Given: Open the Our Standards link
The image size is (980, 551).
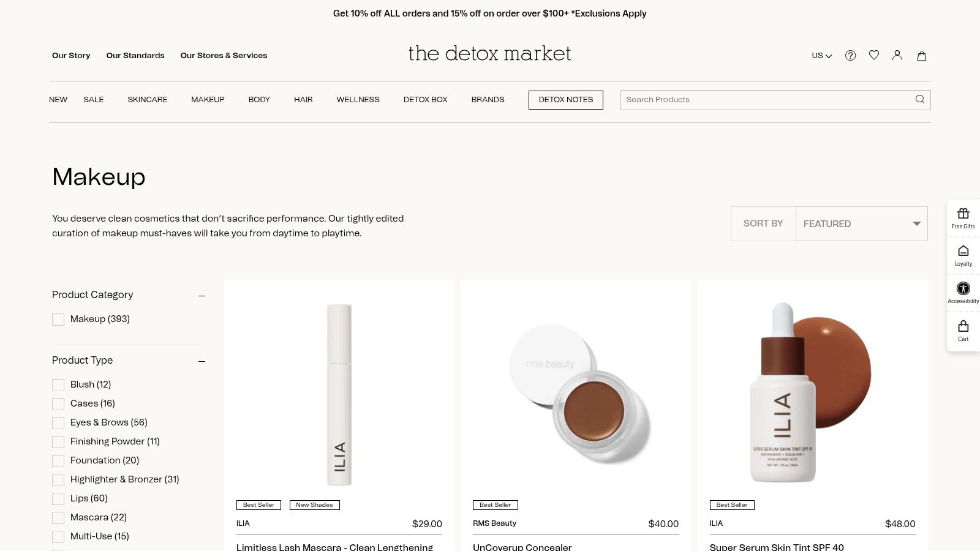Looking at the screenshot, I should pos(135,55).
